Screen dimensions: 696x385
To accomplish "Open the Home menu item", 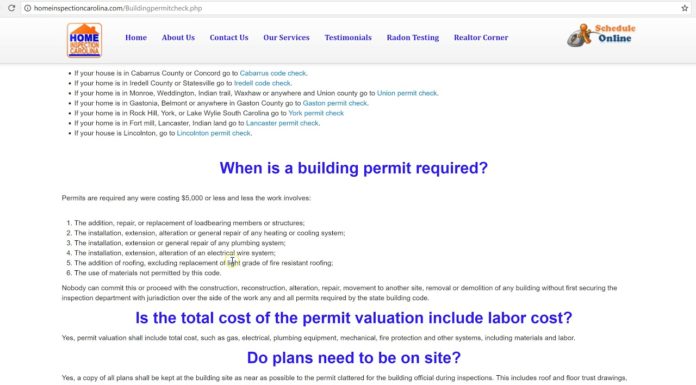I will pos(136,38).
